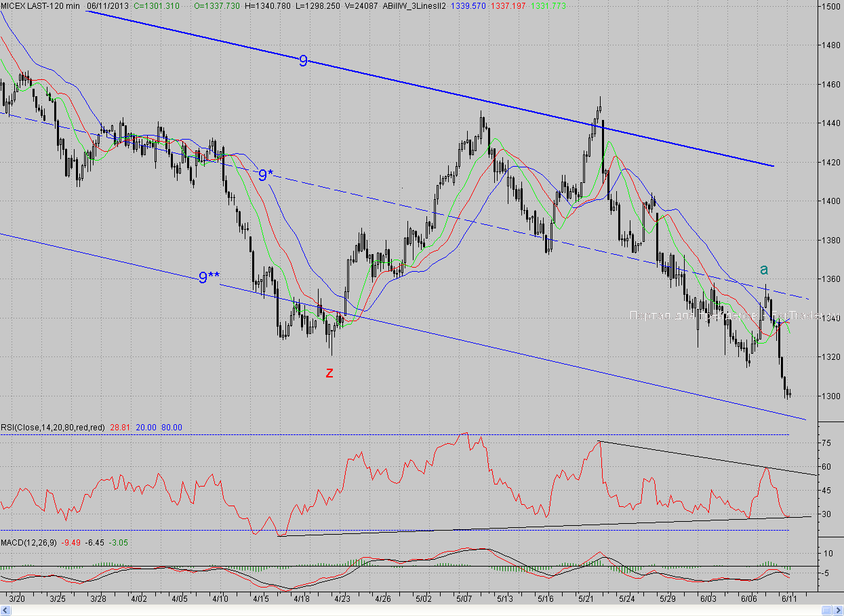Click the green C=1301.310 close value
Viewport: 844px width, 616px height.
pyautogui.click(x=157, y=5)
